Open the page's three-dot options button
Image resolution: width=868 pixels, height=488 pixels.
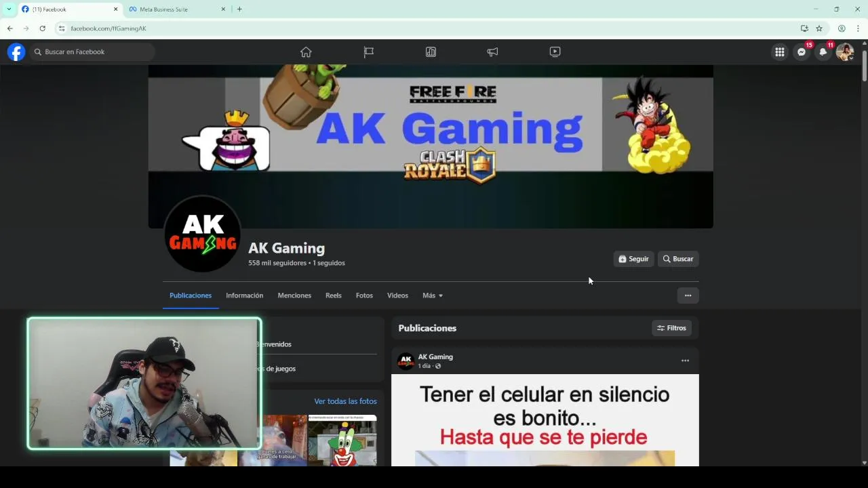click(688, 296)
